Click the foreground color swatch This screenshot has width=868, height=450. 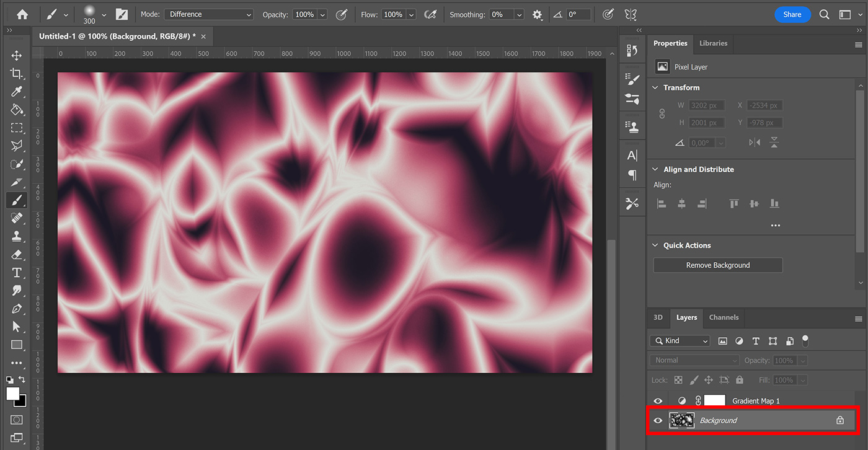[14, 395]
